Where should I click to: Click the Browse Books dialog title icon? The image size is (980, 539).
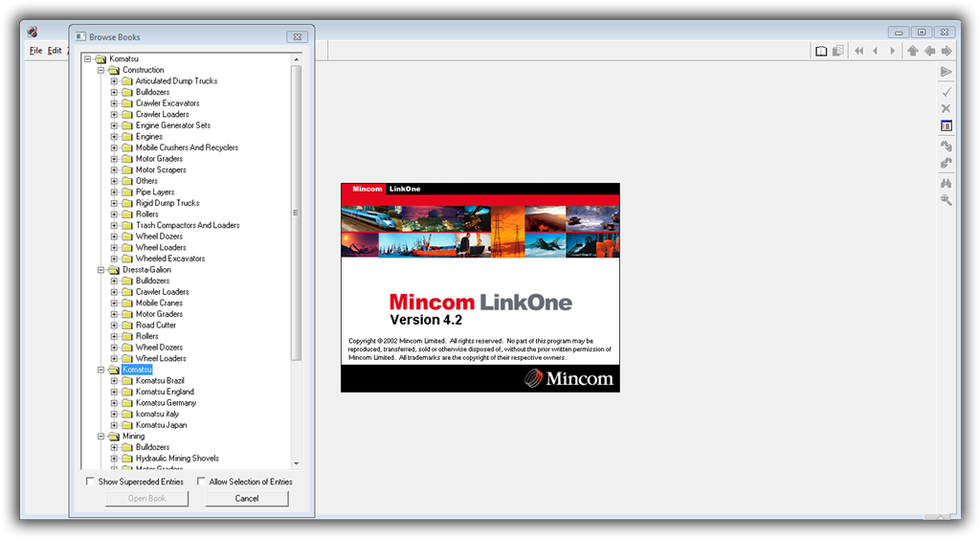[80, 37]
